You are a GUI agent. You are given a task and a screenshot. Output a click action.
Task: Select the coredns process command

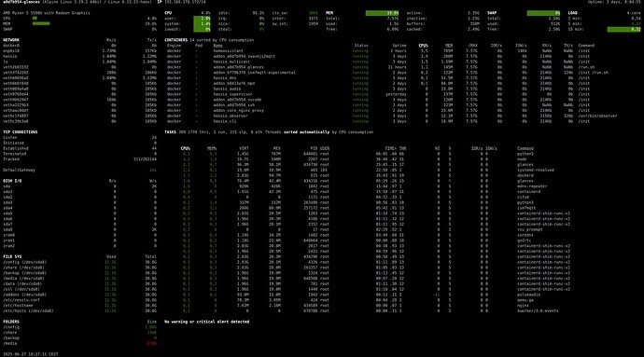(525, 235)
